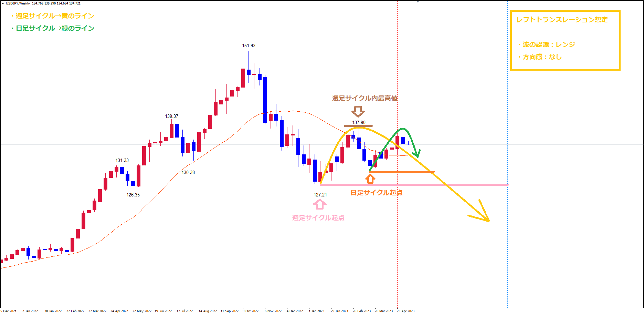Click the 週足サイクル→黄のライン legend text
644x315 pixels.
52,16
